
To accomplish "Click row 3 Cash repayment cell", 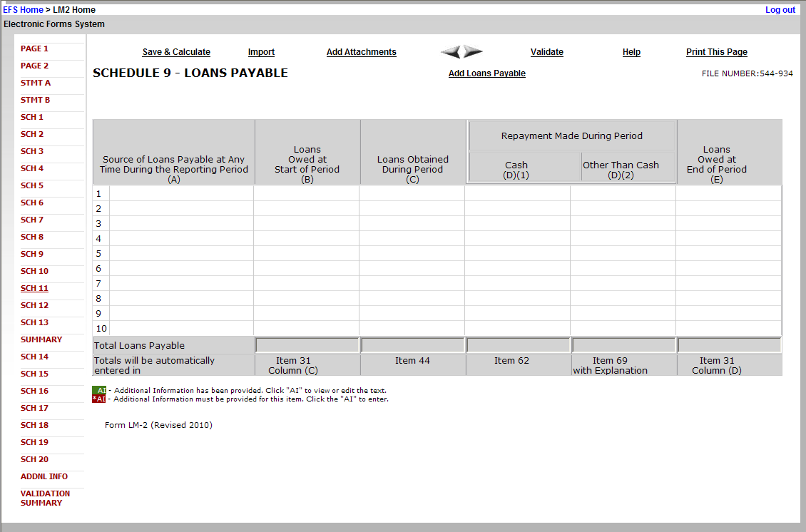I will pyautogui.click(x=517, y=223).
